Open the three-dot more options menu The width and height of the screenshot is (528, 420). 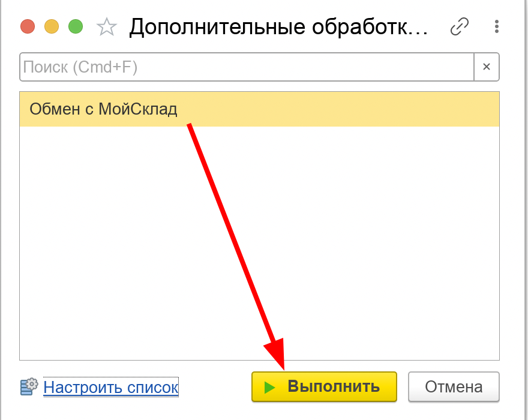(497, 26)
